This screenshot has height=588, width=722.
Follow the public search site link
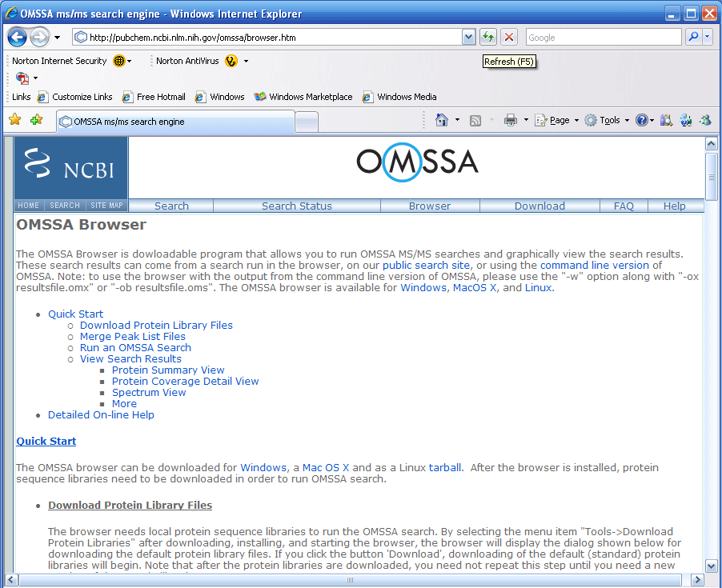[426, 265]
